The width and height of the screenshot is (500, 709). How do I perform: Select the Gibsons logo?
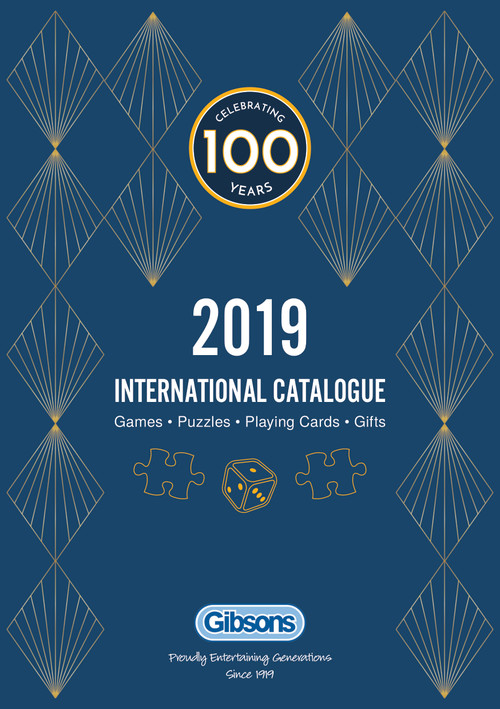pyautogui.click(x=250, y=623)
